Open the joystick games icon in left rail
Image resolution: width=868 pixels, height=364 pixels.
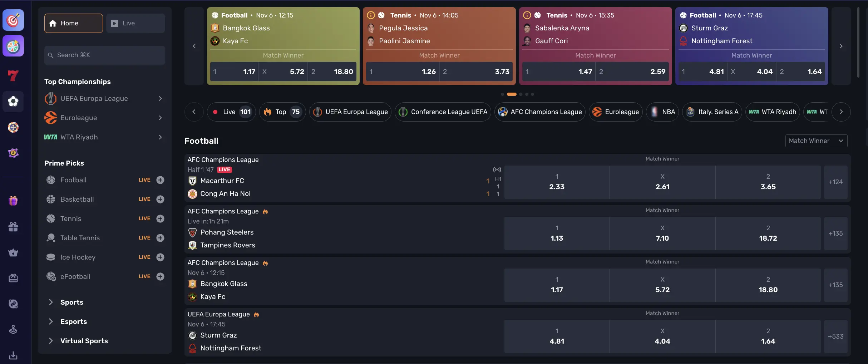pos(13,329)
